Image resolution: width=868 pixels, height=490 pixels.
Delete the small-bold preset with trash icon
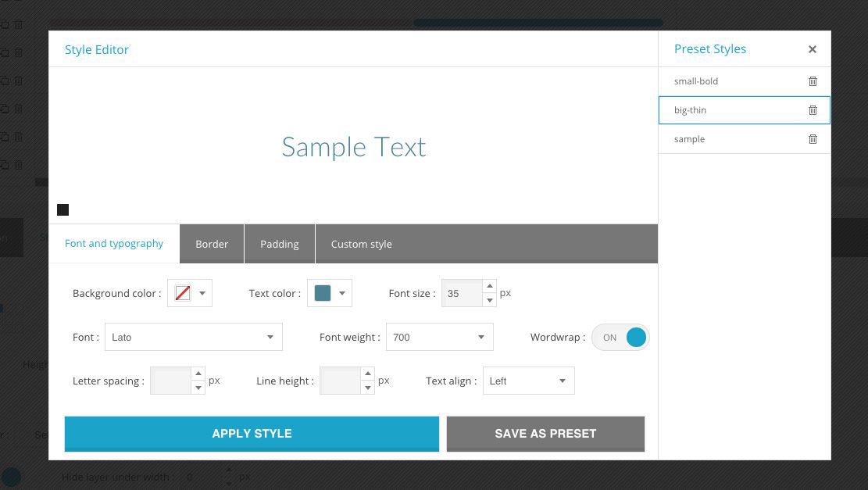[x=813, y=81]
